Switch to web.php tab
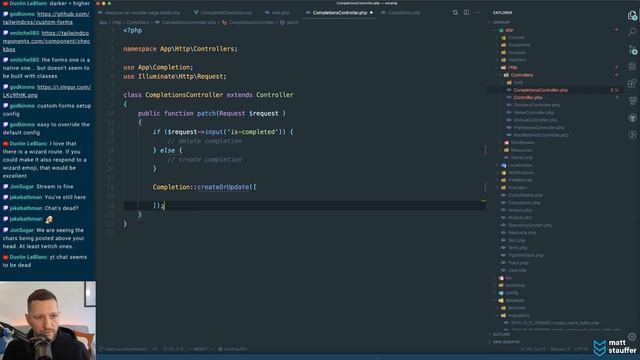640x360 pixels. [x=277, y=13]
